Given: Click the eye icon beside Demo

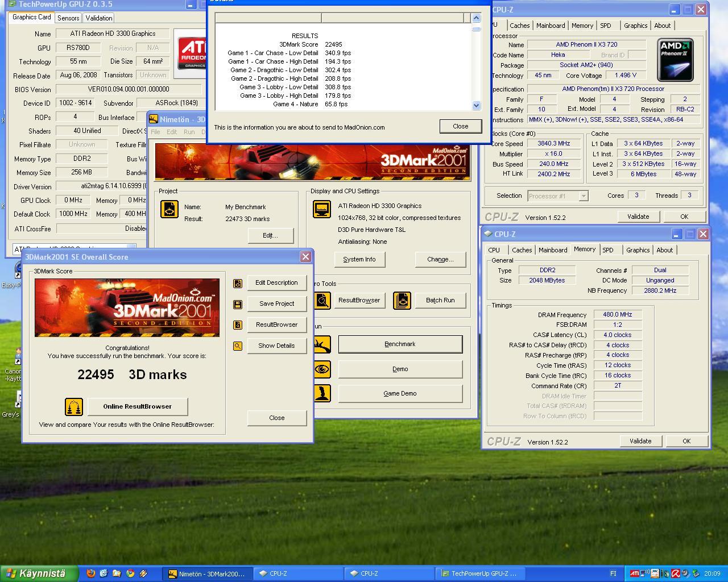Looking at the screenshot, I should point(322,369).
